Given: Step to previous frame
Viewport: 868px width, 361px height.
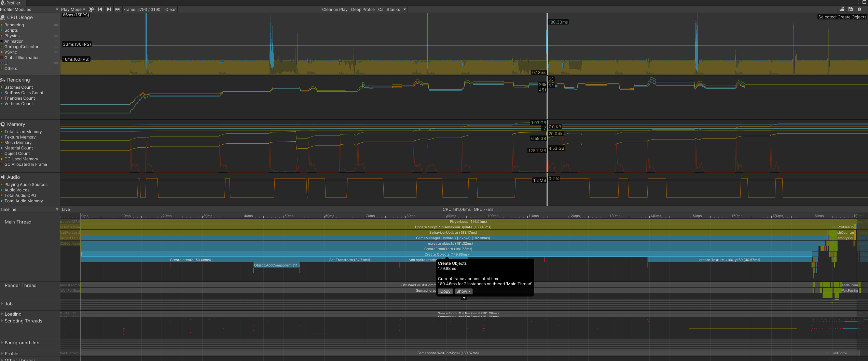Looking at the screenshot, I should click(x=100, y=9).
